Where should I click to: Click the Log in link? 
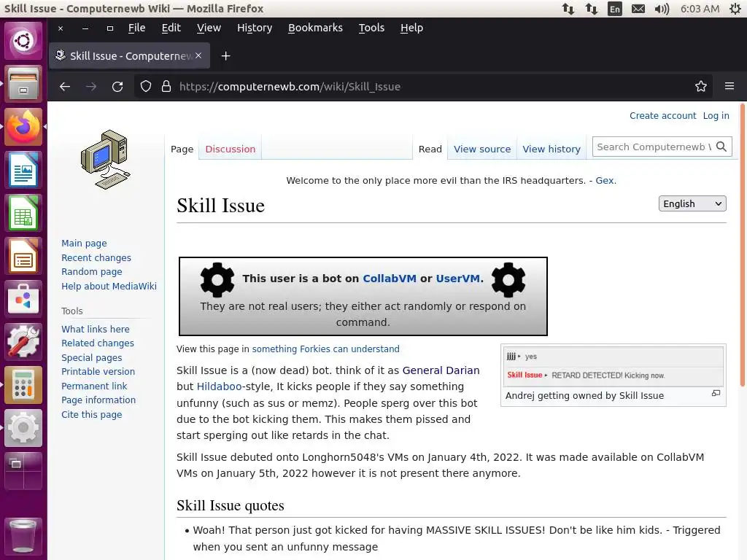716,116
